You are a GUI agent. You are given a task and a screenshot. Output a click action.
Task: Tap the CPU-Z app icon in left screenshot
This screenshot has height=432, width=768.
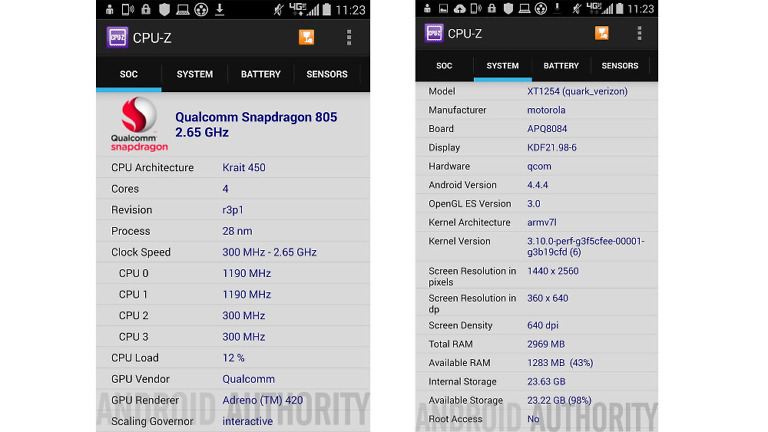(x=117, y=37)
